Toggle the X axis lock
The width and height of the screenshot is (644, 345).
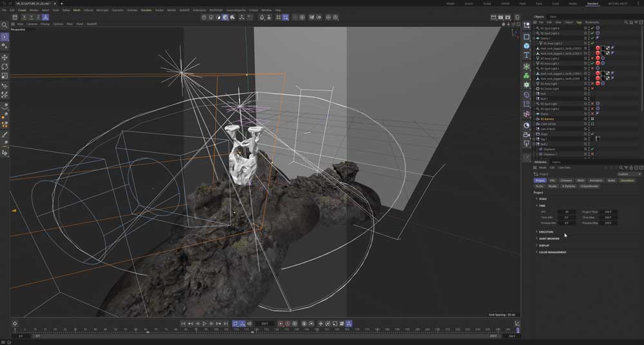pos(24,17)
